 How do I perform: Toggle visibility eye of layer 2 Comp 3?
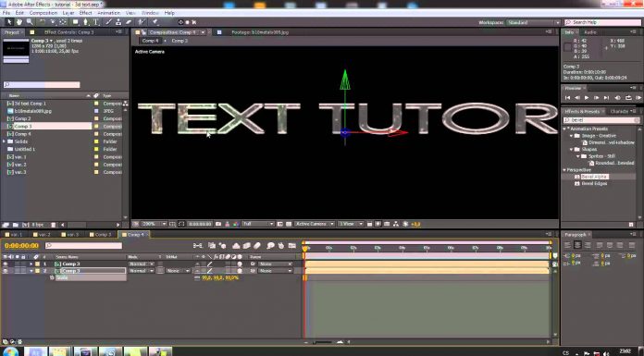click(x=6, y=271)
